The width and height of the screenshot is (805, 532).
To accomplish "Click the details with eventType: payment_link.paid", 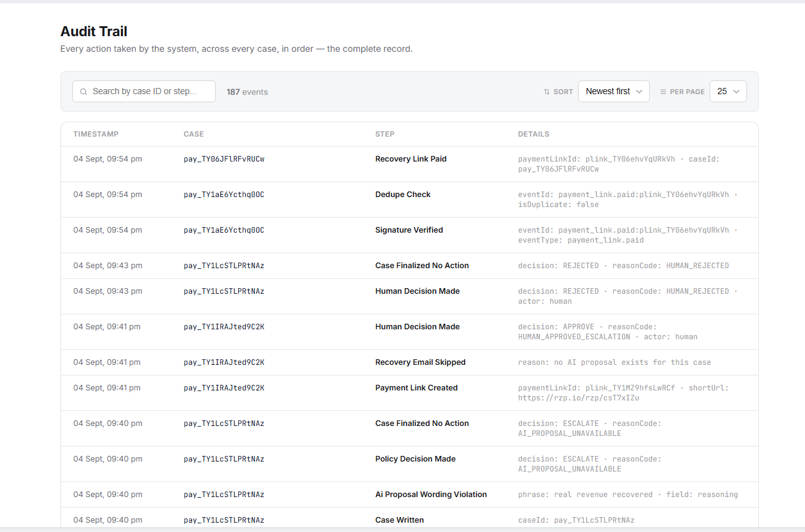I will 628,235.
